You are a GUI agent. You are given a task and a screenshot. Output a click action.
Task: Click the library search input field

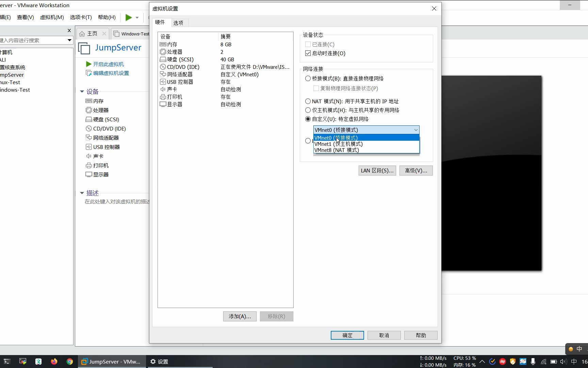[x=33, y=40]
